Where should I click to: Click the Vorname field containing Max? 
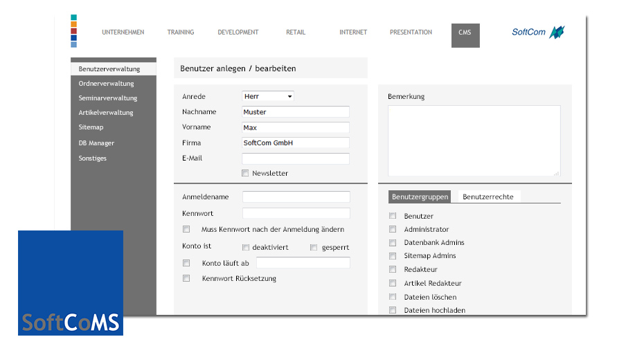[296, 127]
